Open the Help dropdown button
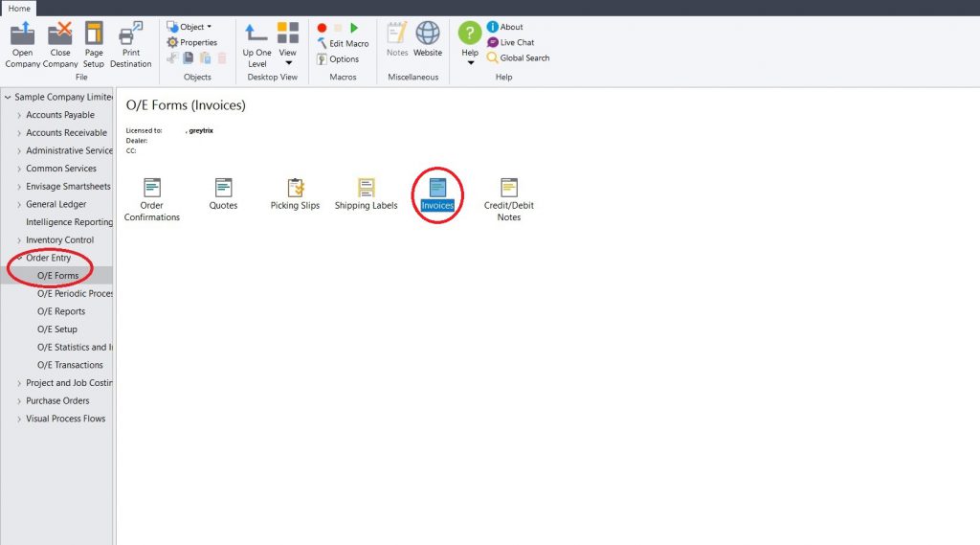 click(470, 42)
